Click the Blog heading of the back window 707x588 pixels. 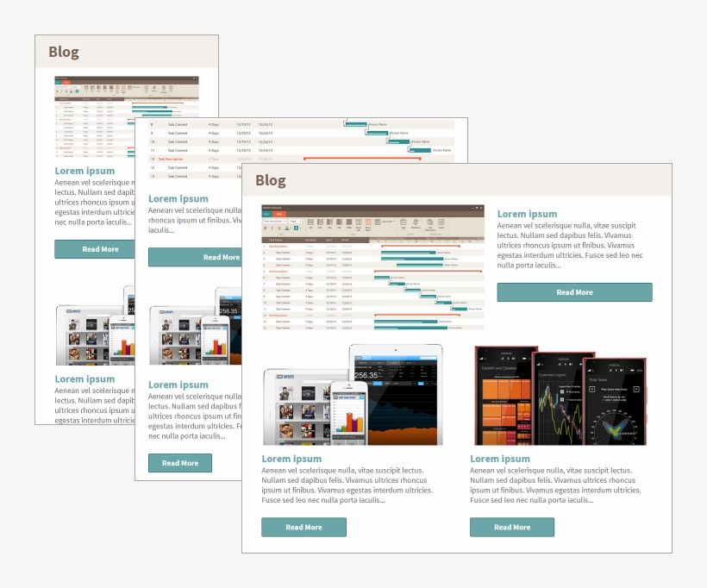64,53
